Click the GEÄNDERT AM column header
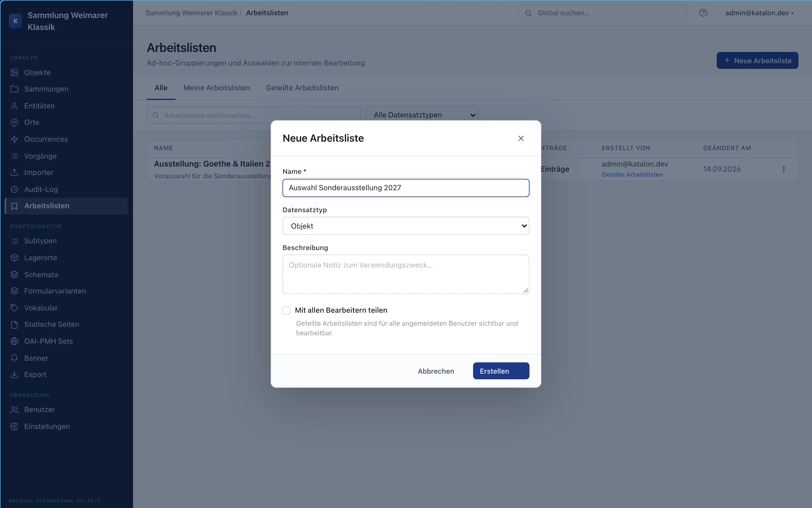812x508 pixels. (x=727, y=148)
